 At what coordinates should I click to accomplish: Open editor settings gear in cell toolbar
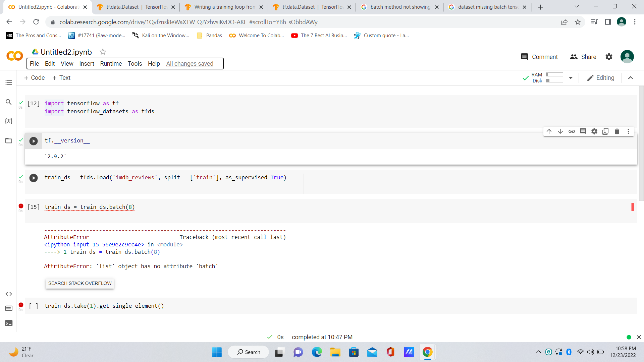[x=594, y=131]
